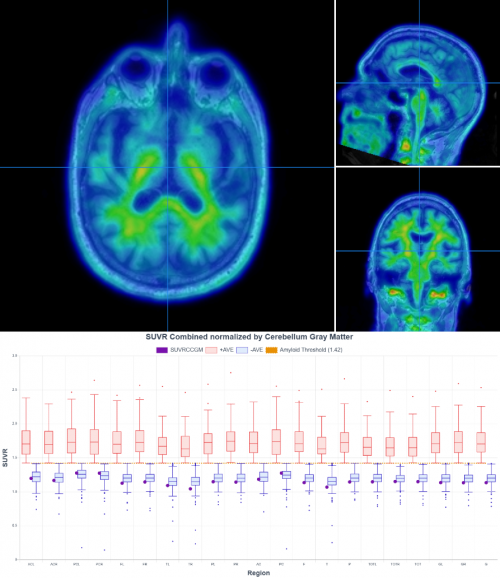Click the chart title SUVR Combined normalized by Cerebellum Gray Matter
Image resolution: width=500 pixels, height=578 pixels.
[x=249, y=337]
